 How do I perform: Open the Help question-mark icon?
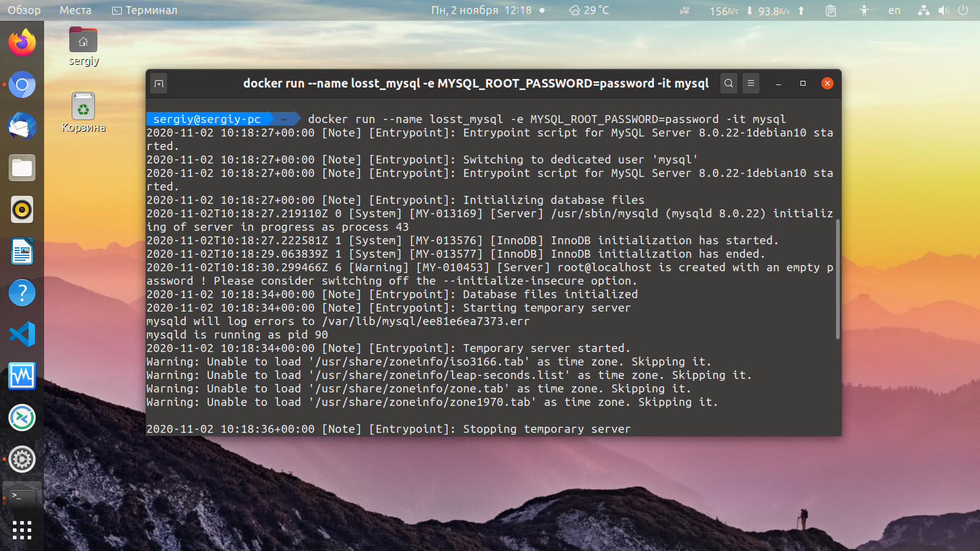coord(22,293)
